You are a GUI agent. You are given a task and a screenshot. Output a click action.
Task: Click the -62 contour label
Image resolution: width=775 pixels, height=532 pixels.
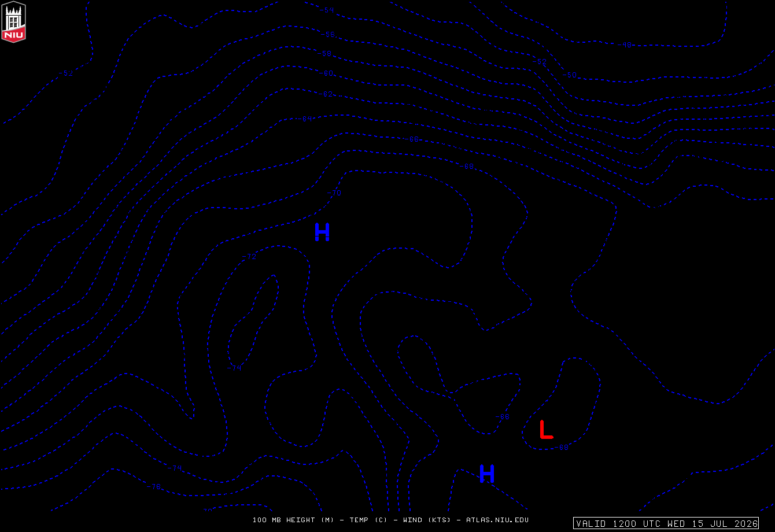326,94
